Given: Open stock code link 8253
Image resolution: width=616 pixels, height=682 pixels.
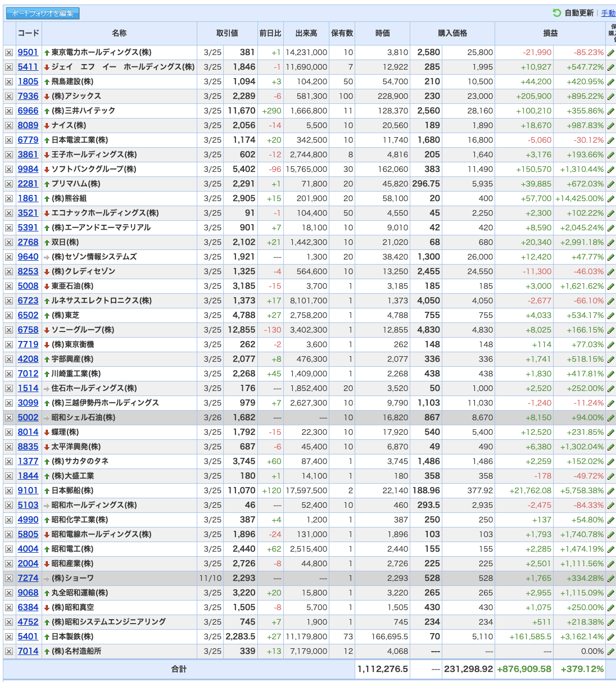Looking at the screenshot, I should [28, 271].
